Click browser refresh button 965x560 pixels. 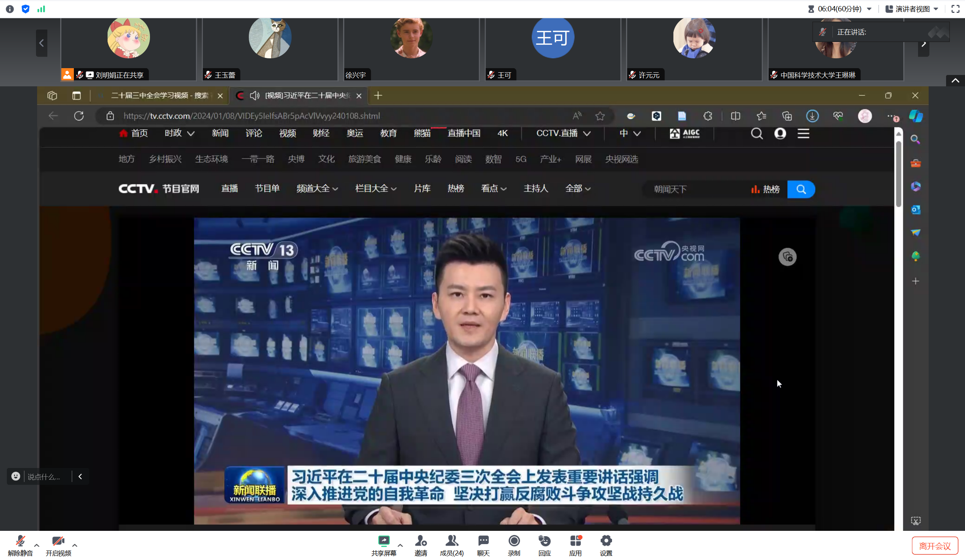(79, 115)
